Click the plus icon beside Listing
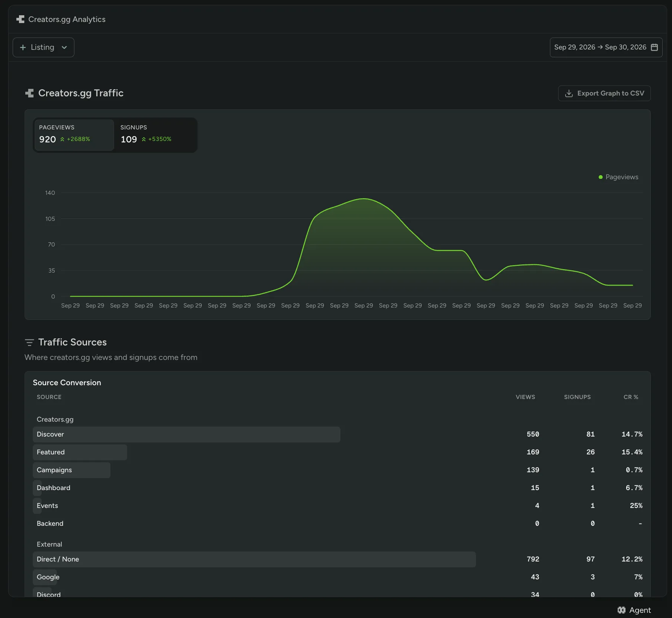 23,48
